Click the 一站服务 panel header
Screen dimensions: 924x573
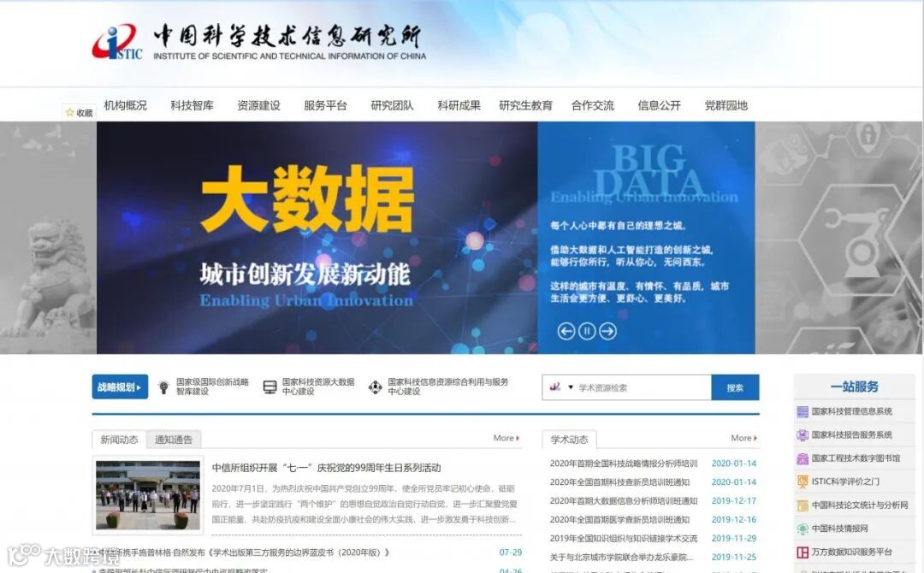point(854,387)
